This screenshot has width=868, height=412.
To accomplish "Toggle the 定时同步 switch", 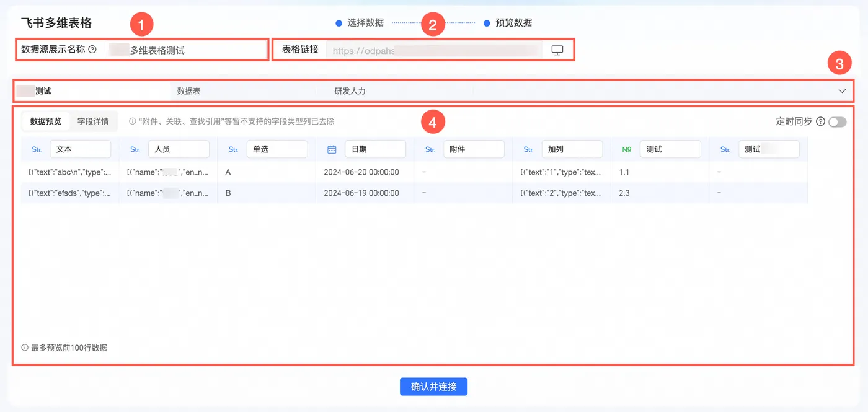I will point(837,122).
